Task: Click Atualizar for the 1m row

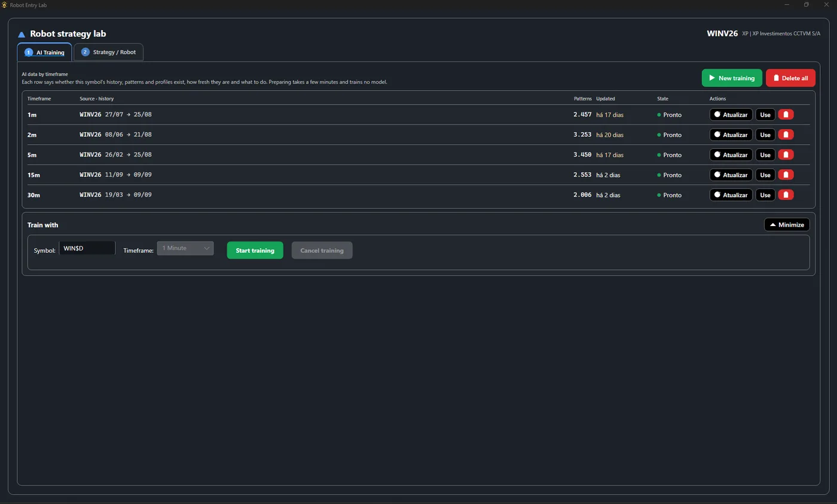Action: click(x=731, y=114)
